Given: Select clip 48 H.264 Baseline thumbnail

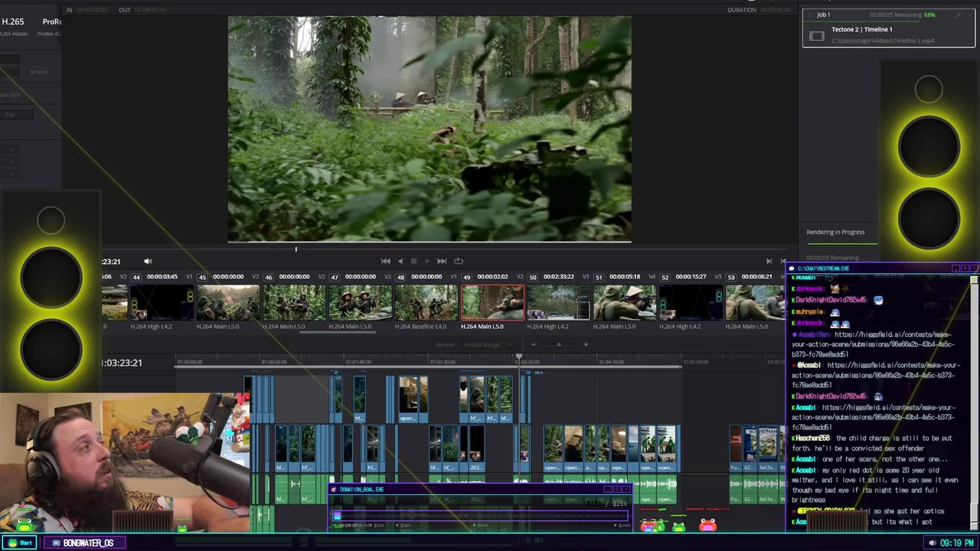Looking at the screenshot, I should (x=426, y=302).
